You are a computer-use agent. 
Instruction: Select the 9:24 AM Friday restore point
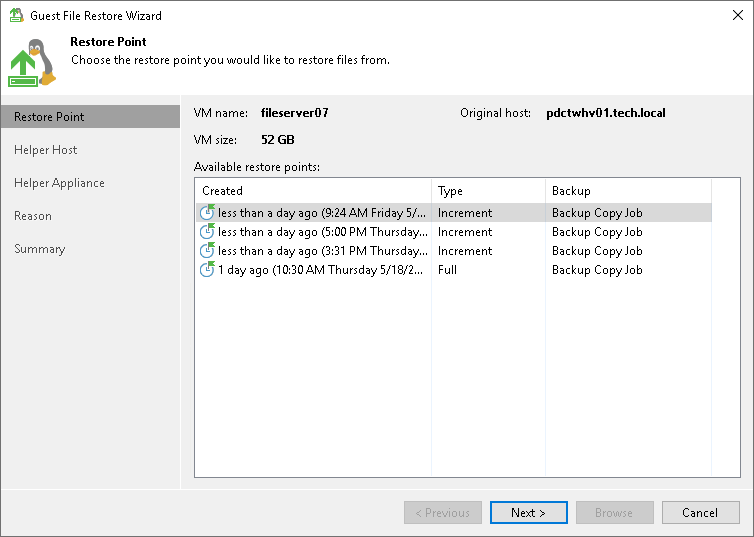[x=453, y=212]
